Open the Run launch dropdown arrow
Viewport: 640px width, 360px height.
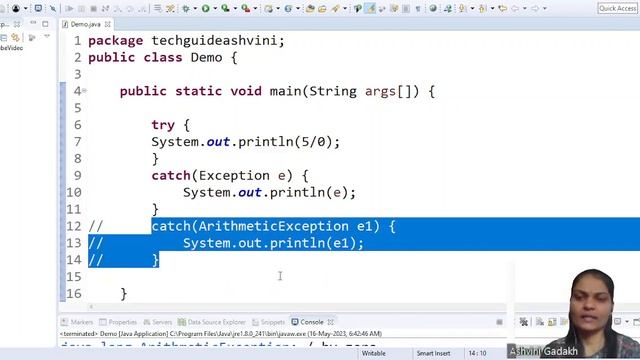(215, 8)
